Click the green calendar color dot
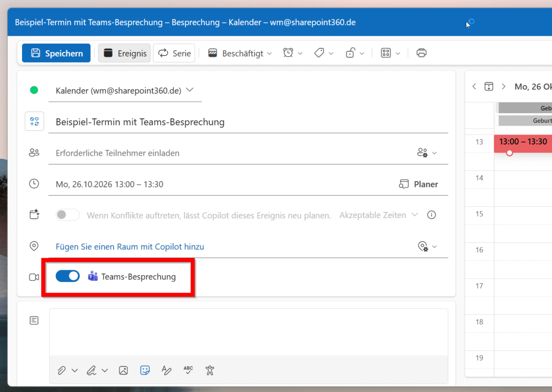This screenshot has width=552, height=392. click(34, 91)
